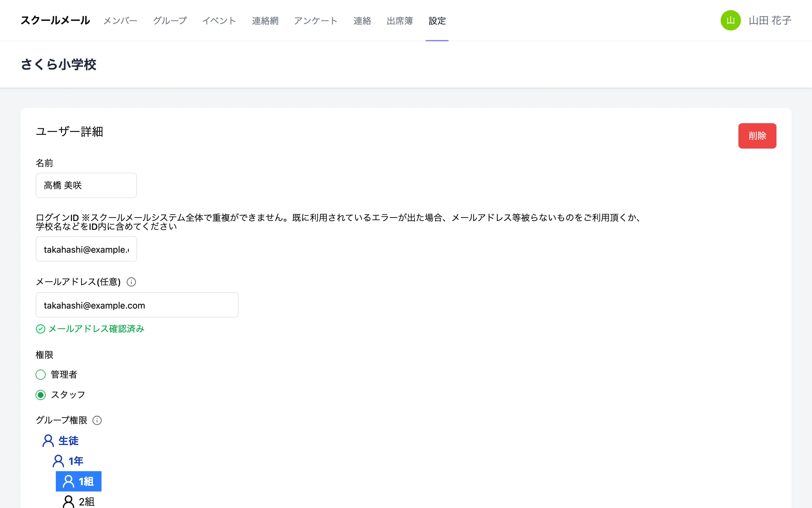This screenshot has width=812, height=508.
Task: Select the 管理者 radio button
Action: pyautogui.click(x=41, y=375)
